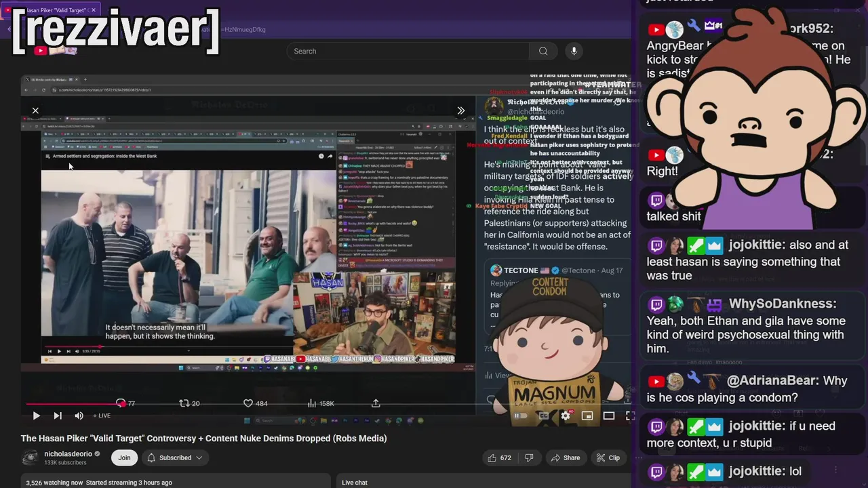Close the tweet media overlay X
The image size is (868, 488).
pyautogui.click(x=35, y=110)
